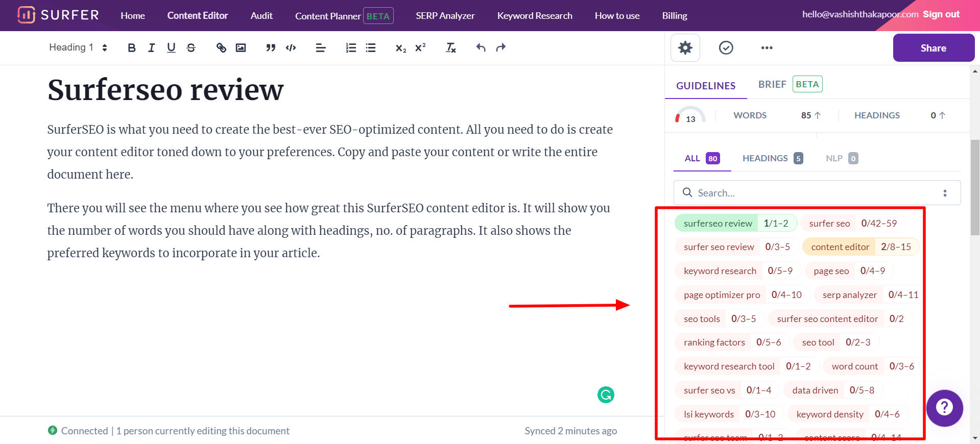
Task: Create a numbered list
Action: (x=351, y=47)
